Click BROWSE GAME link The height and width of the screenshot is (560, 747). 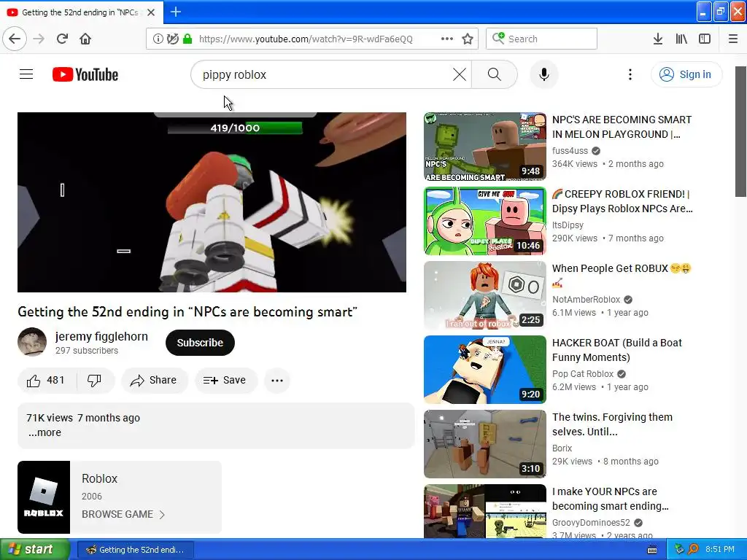[x=123, y=514]
